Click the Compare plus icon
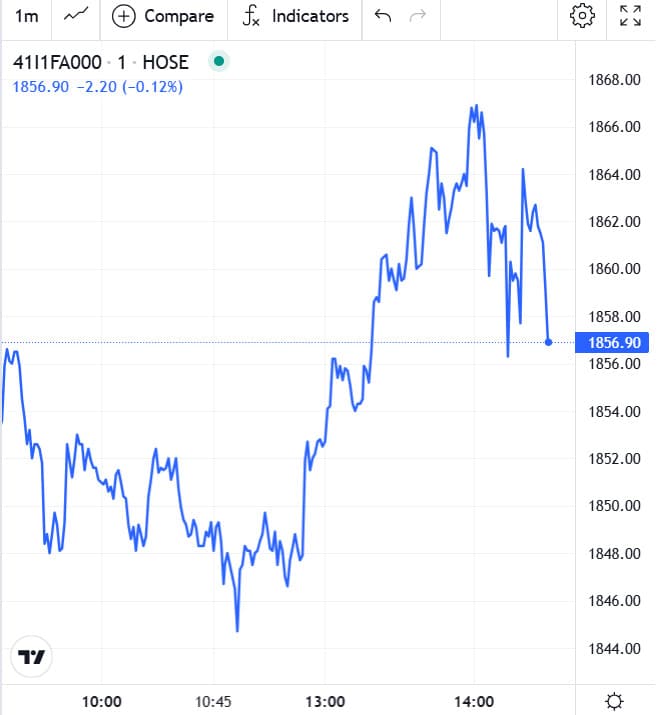This screenshot has height=715, width=657. click(x=124, y=16)
